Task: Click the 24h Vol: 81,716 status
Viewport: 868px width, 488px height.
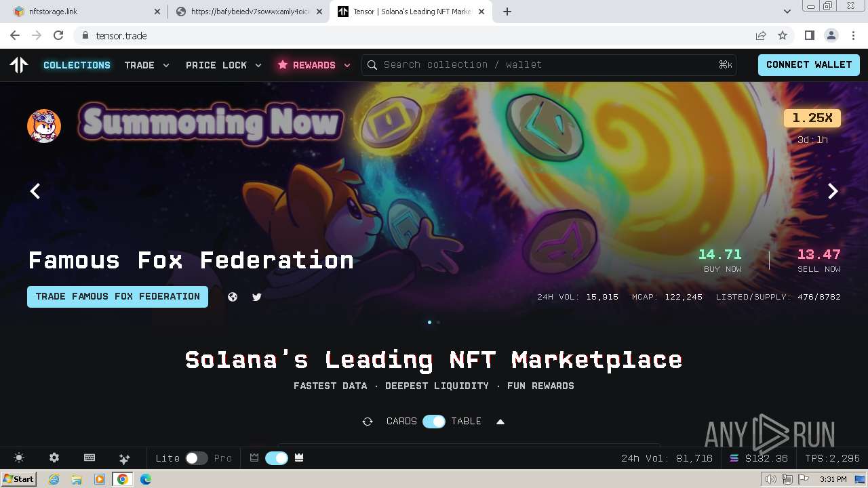Action: 667,458
